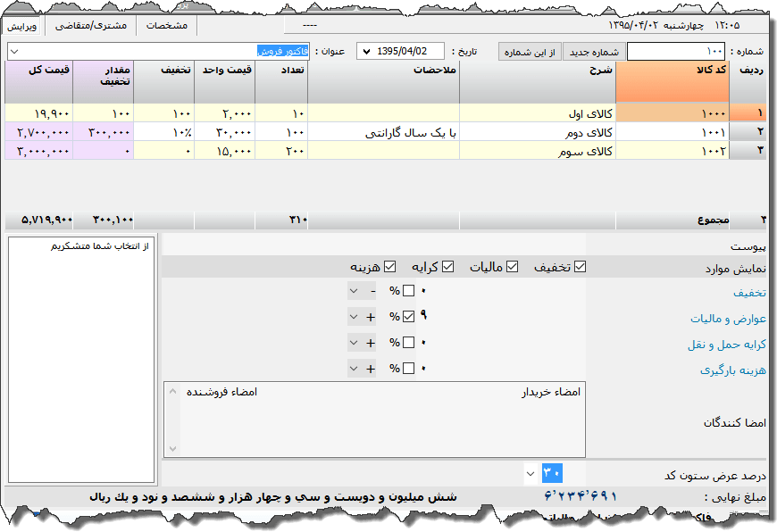The height and width of the screenshot is (532, 777).
Task: Open the تاریخ date picker dropdown
Action: (x=366, y=52)
